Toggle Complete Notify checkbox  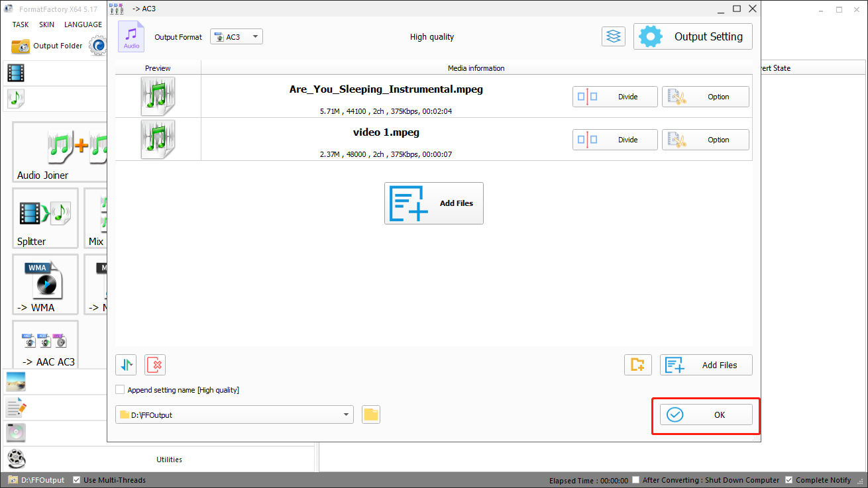pos(789,480)
